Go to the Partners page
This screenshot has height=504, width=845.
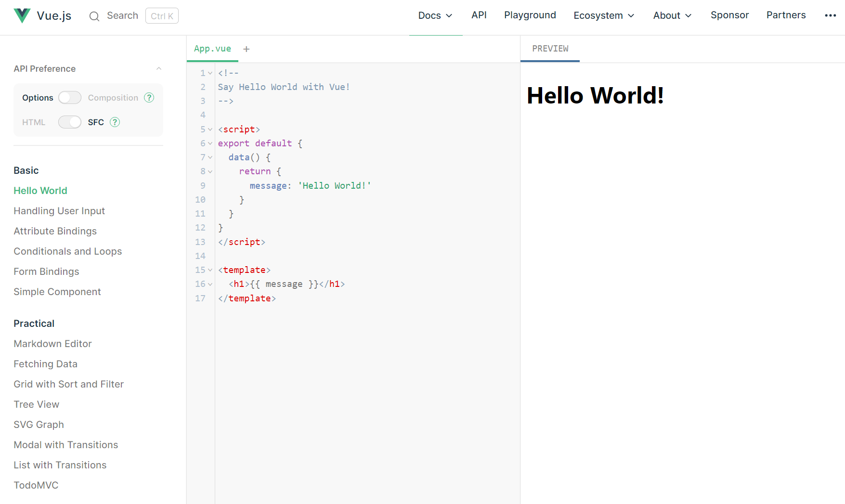786,15
